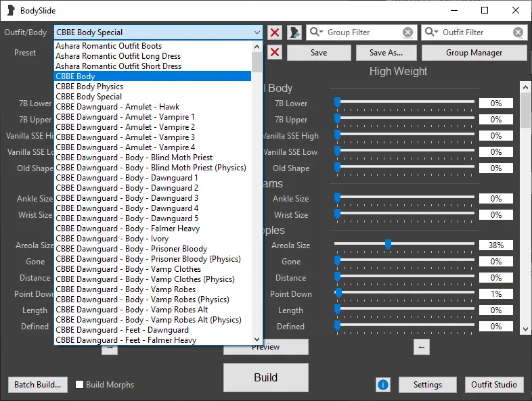Select CBBE Dawnguard - Body - Dawnguard 5

tap(153, 218)
